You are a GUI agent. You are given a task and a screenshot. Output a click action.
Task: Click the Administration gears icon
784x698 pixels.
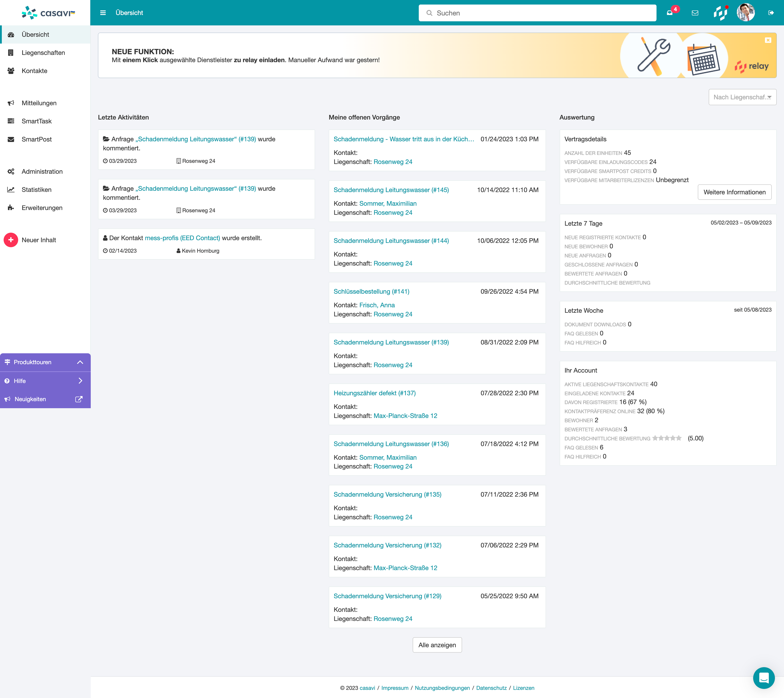click(x=11, y=171)
